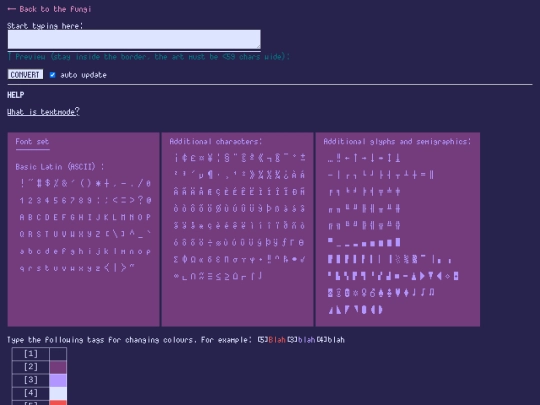The image size is (540, 405).
Task: Click the 'Basic Latin (ASCII)' label
Action: click(x=60, y=167)
